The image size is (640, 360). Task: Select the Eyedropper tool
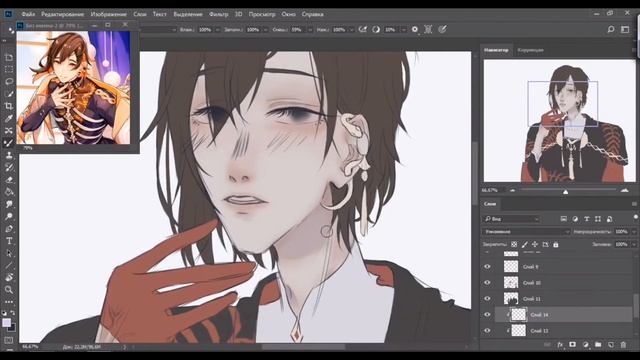(9, 118)
